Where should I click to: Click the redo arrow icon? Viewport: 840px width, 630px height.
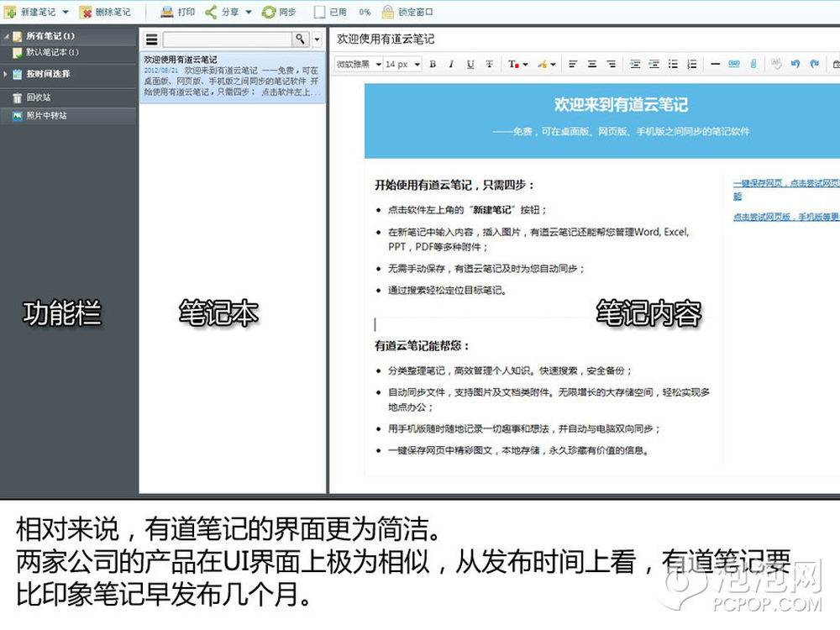coord(814,65)
